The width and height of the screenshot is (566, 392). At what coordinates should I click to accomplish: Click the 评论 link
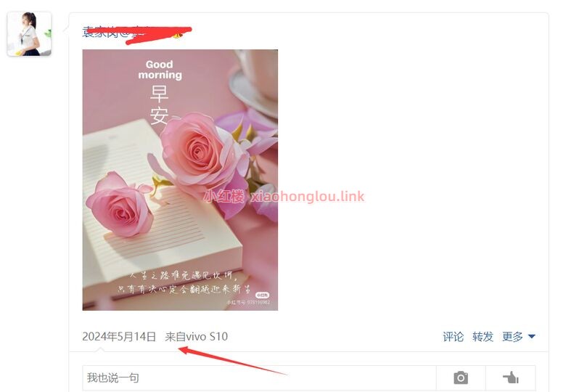click(453, 336)
